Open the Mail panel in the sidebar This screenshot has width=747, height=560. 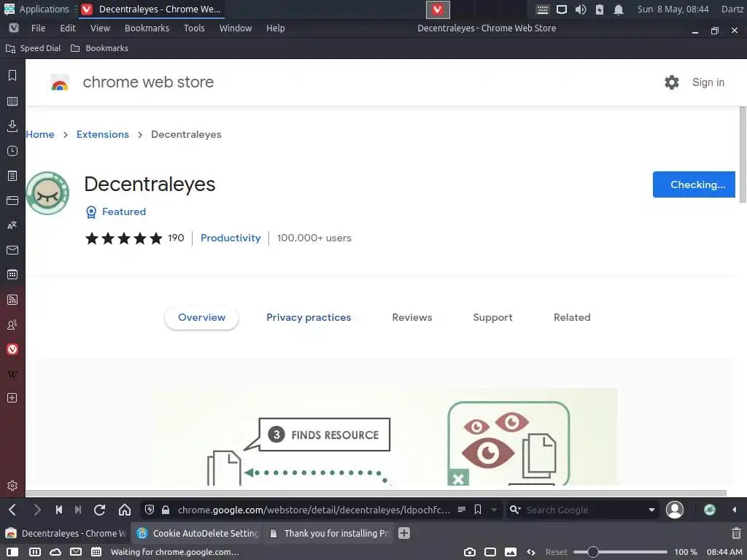[x=12, y=250]
